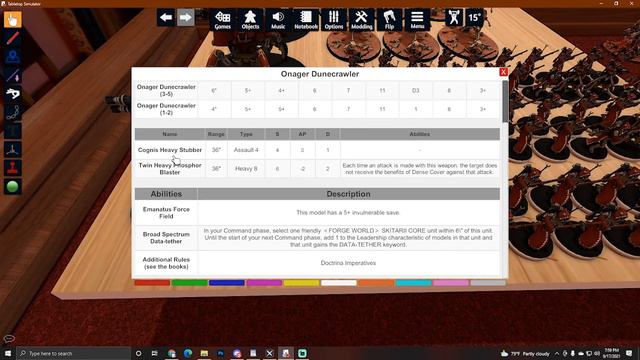The height and width of the screenshot is (360, 640).
Task: Click the Abilities column header in weapons table
Action: (420, 134)
